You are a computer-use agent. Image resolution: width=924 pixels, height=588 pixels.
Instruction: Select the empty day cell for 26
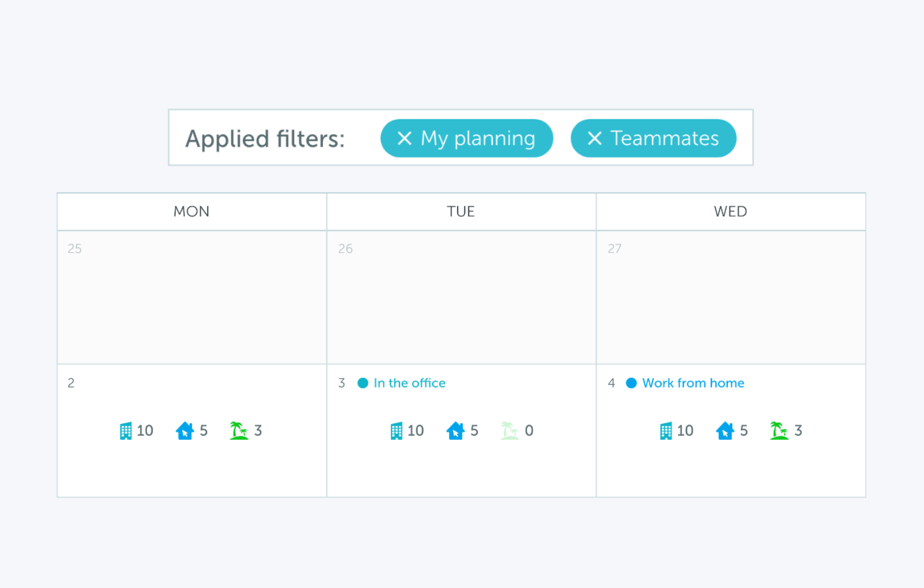coord(461,297)
